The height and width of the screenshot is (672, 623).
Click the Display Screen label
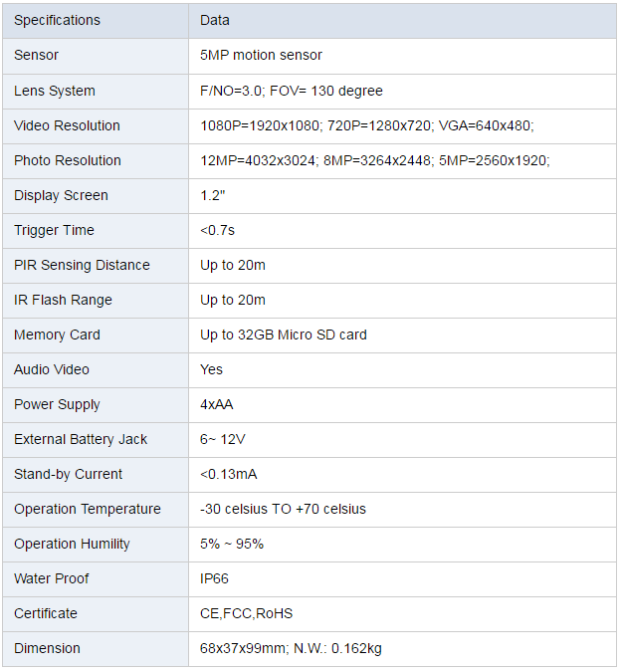61,195
